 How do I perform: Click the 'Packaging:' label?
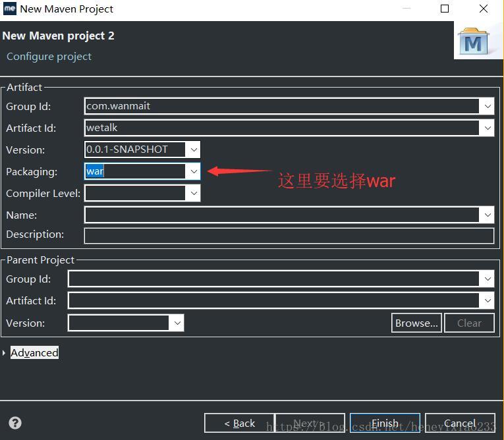coord(32,172)
